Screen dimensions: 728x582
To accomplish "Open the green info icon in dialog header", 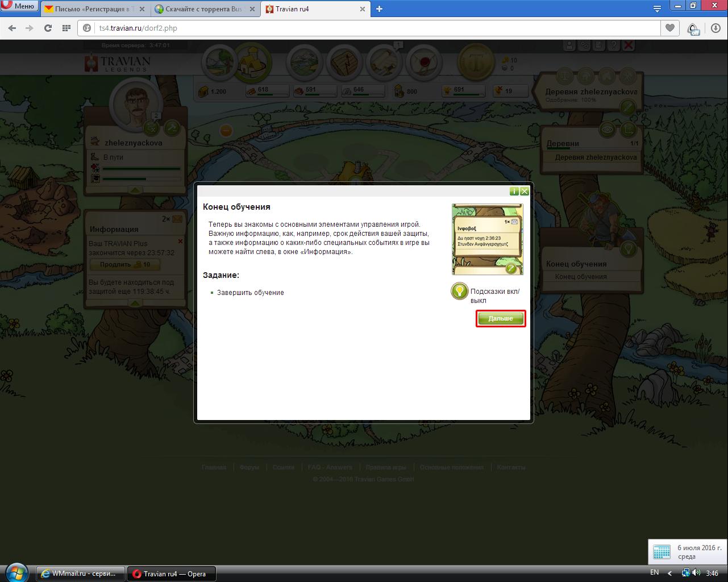I will 514,192.
